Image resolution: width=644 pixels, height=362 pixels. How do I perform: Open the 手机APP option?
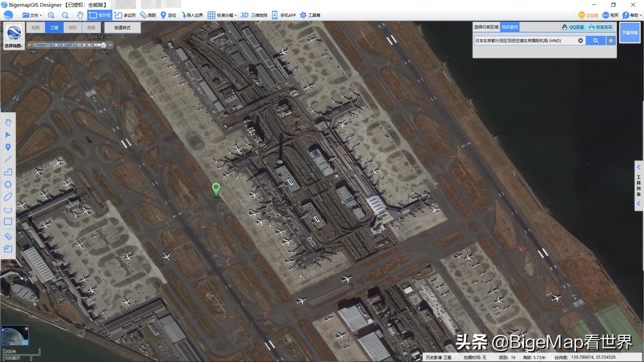click(x=284, y=15)
